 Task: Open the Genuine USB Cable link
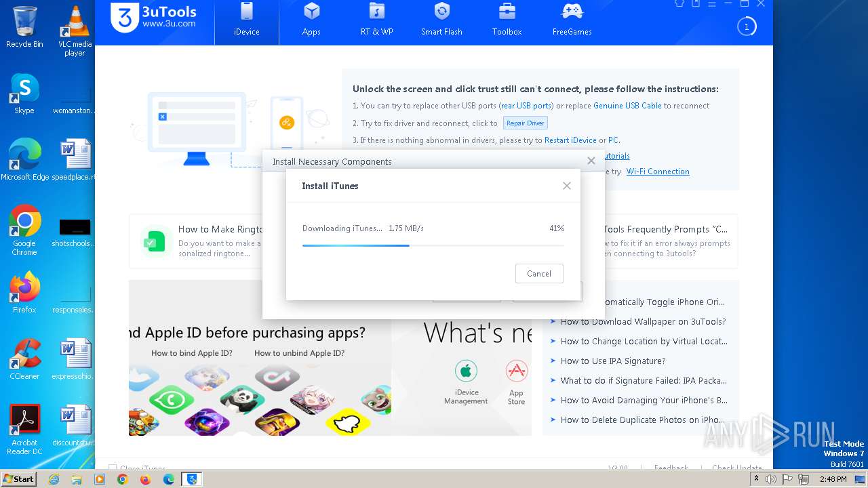(627, 106)
